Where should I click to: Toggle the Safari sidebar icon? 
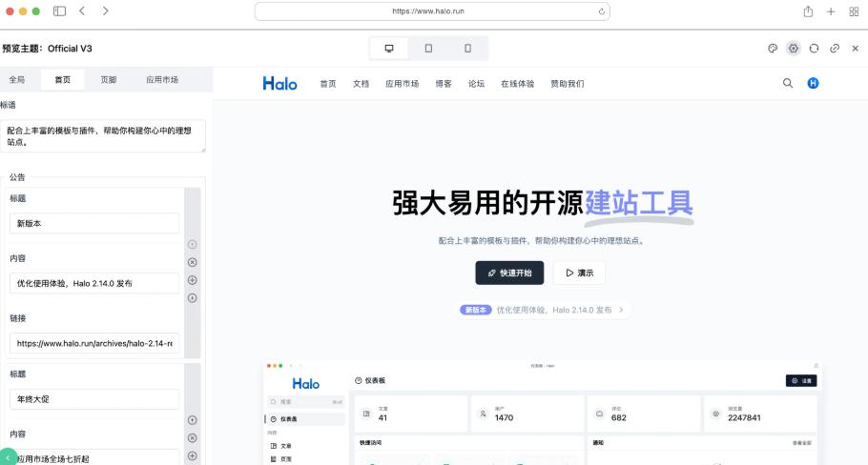(59, 11)
